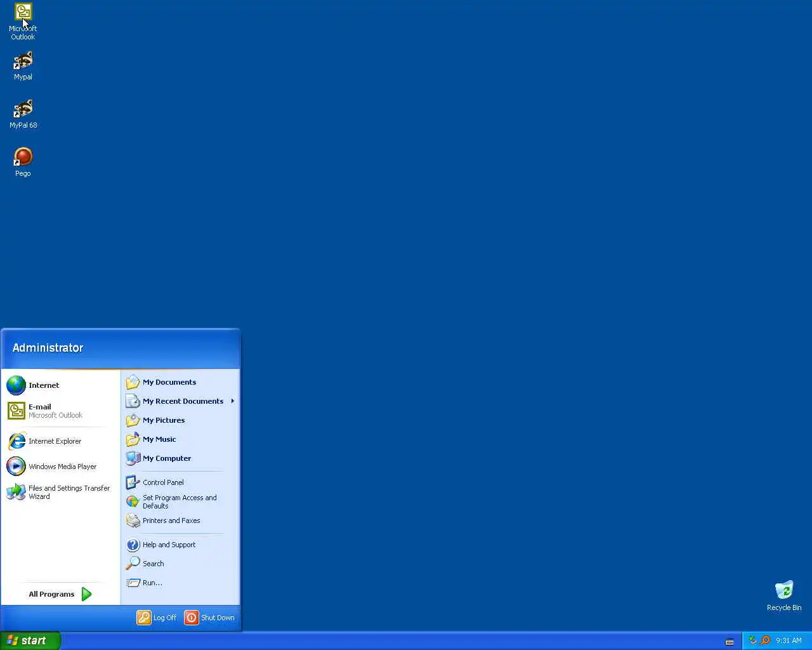Launch Internet Explorer from Start menu
The image size is (812, 650).
(62, 441)
